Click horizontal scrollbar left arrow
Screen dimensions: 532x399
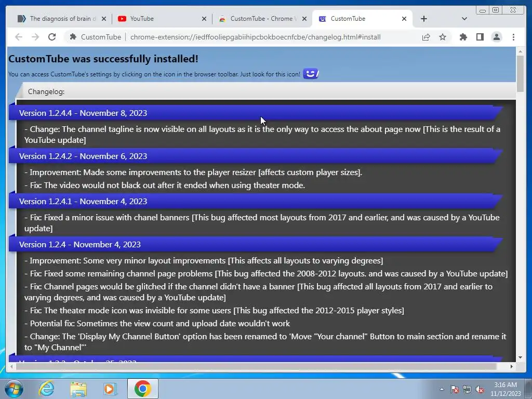12,366
